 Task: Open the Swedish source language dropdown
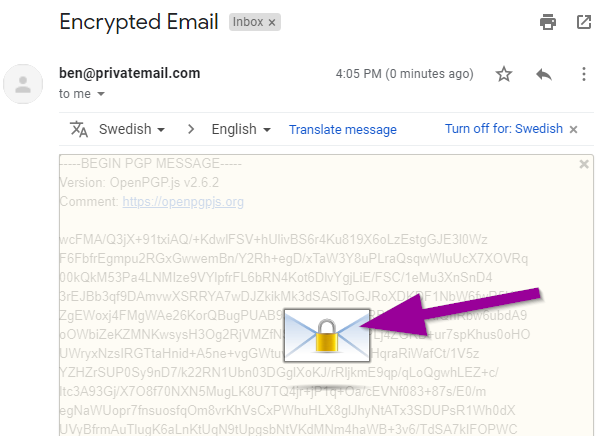point(132,130)
